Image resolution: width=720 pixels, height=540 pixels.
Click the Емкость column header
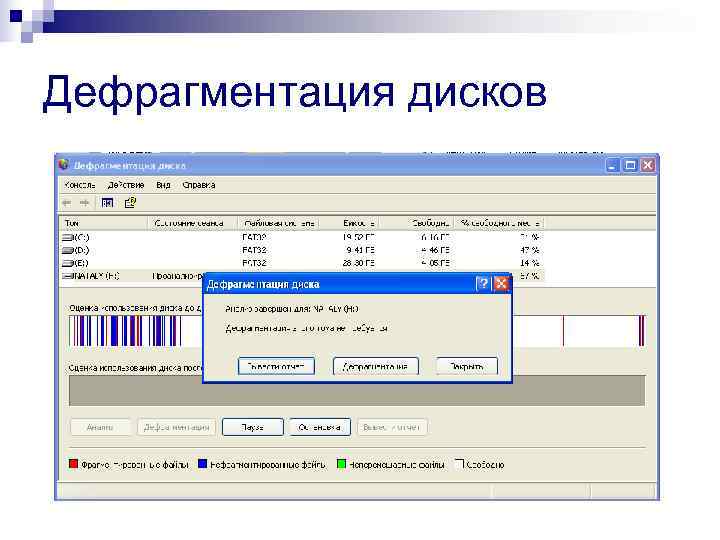coord(349,223)
